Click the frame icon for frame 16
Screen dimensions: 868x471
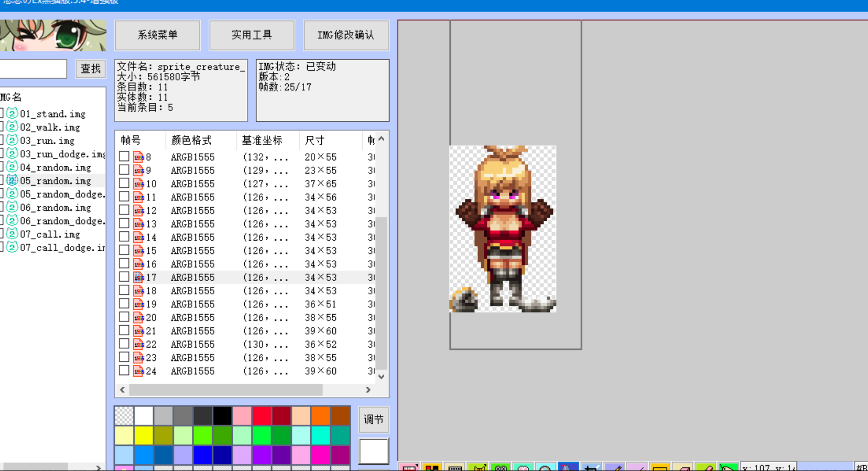click(x=138, y=264)
